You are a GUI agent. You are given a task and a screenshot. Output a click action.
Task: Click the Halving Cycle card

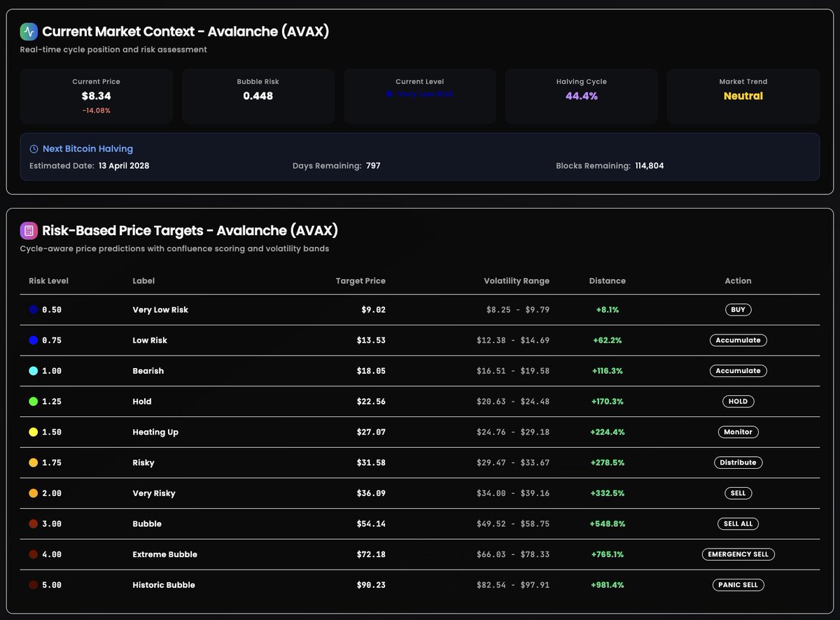[x=582, y=96]
